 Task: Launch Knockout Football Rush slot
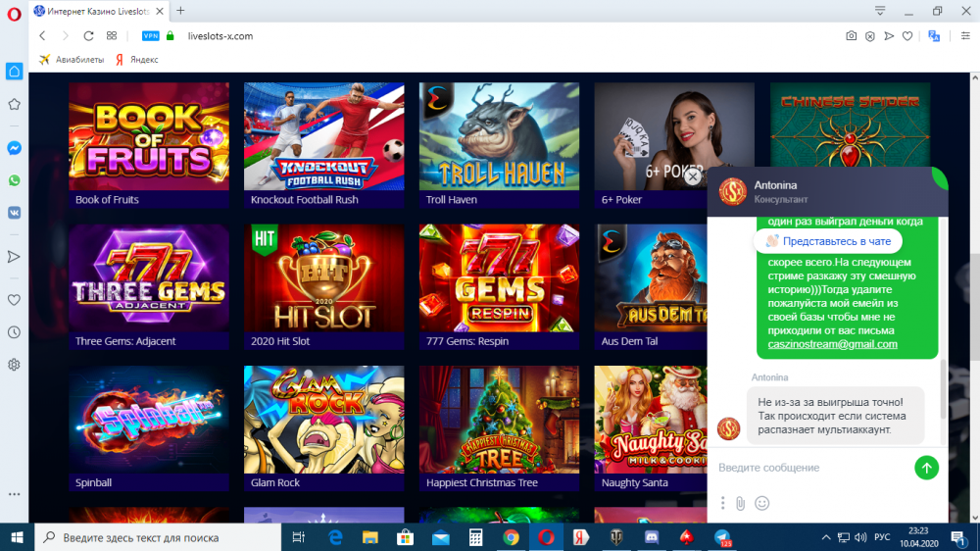coord(323,145)
